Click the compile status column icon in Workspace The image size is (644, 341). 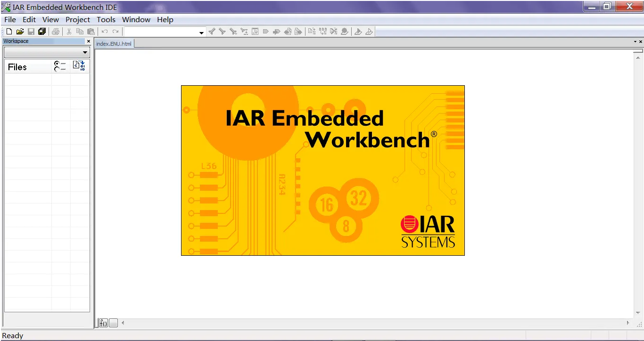pyautogui.click(x=79, y=66)
